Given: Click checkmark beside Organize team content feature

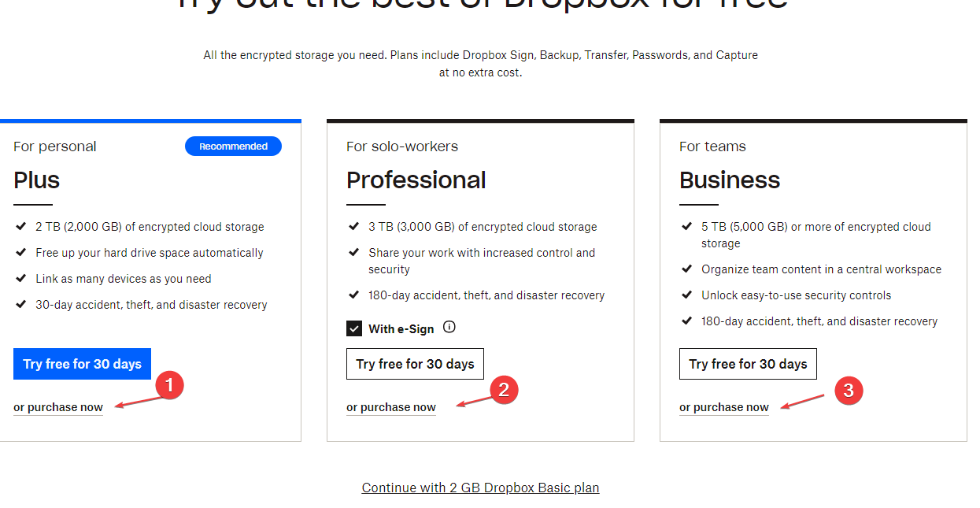Looking at the screenshot, I should (x=686, y=269).
